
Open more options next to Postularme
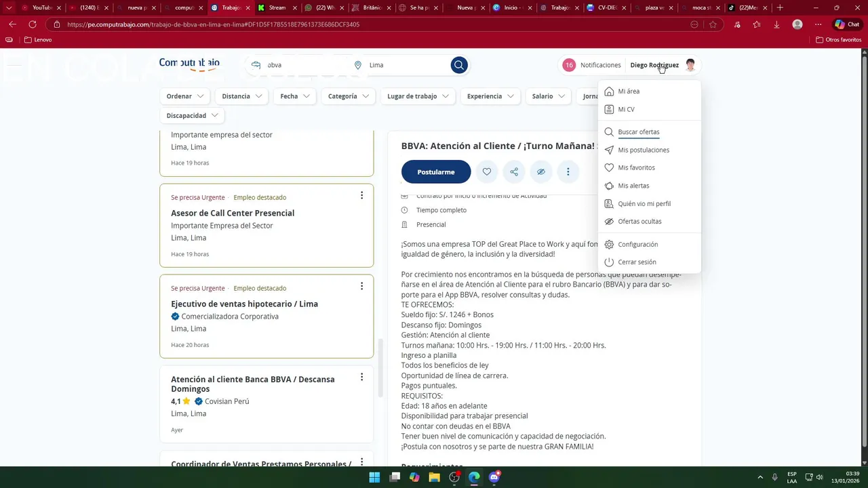(x=568, y=172)
